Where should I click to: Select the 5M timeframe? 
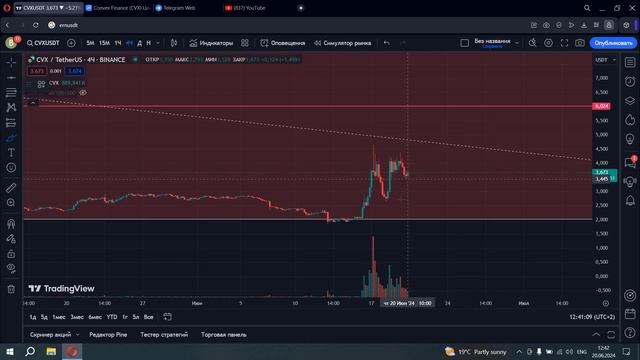click(x=90, y=43)
